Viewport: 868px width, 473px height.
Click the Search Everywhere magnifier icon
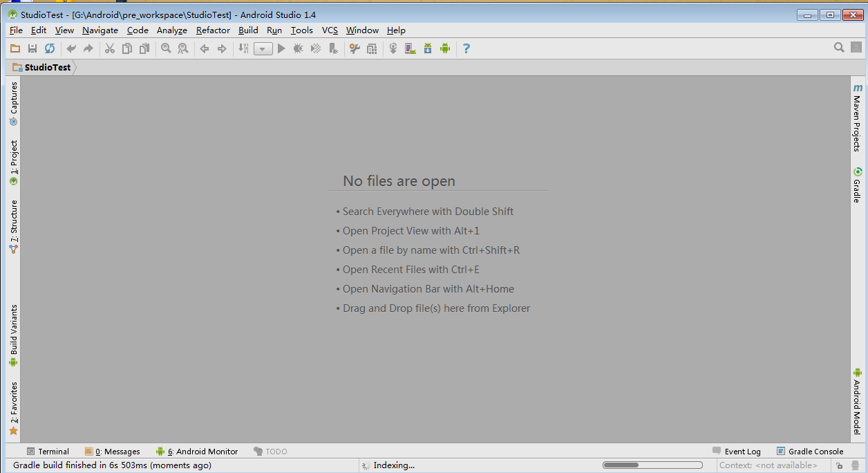click(839, 48)
